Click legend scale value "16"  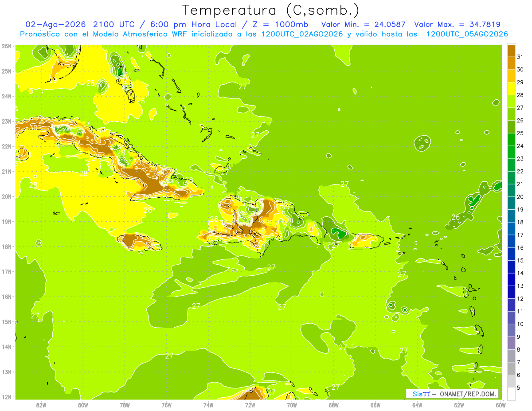(520, 247)
